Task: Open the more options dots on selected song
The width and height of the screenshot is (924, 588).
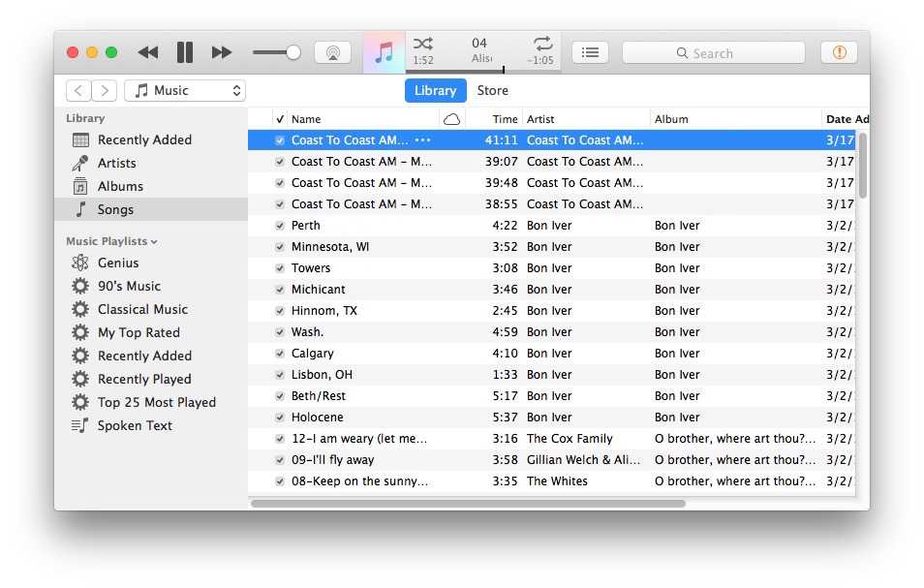Action: (x=422, y=140)
